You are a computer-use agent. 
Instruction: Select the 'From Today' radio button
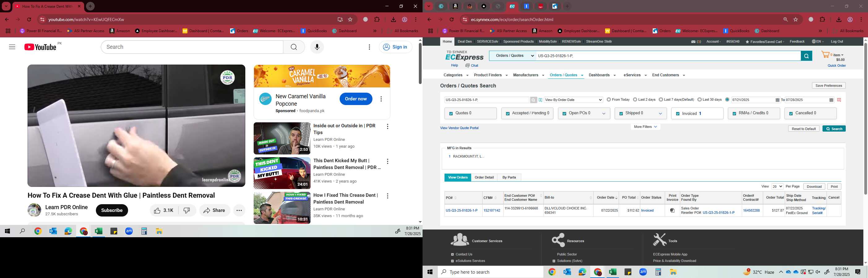[608, 100]
